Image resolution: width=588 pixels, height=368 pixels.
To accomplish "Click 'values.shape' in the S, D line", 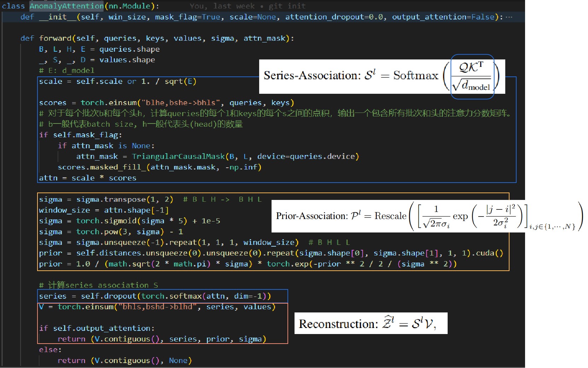I will click(x=127, y=60).
